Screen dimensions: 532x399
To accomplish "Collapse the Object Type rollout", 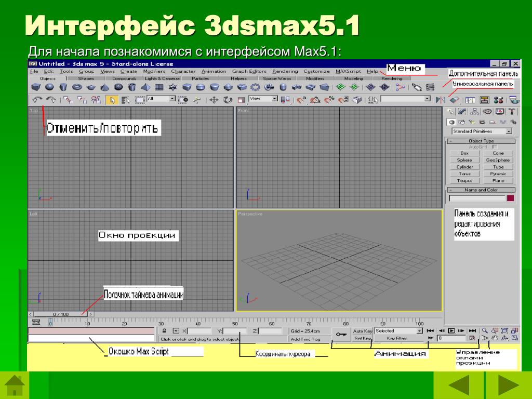I will pos(481,141).
